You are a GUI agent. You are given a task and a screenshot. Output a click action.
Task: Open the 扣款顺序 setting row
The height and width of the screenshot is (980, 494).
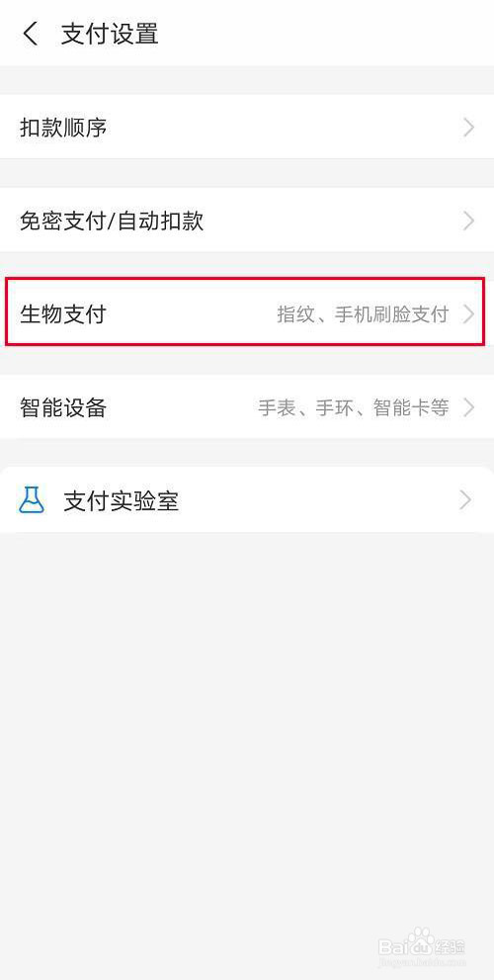coord(247,128)
